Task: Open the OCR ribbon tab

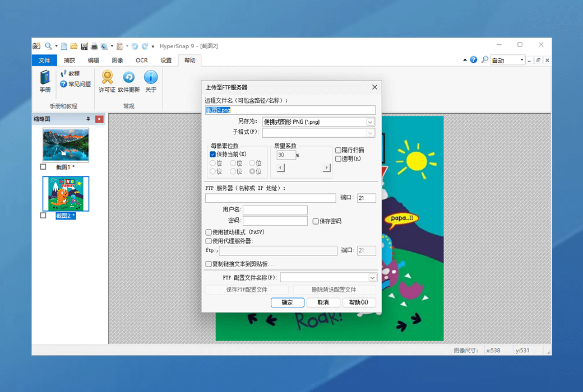Action: 141,60
